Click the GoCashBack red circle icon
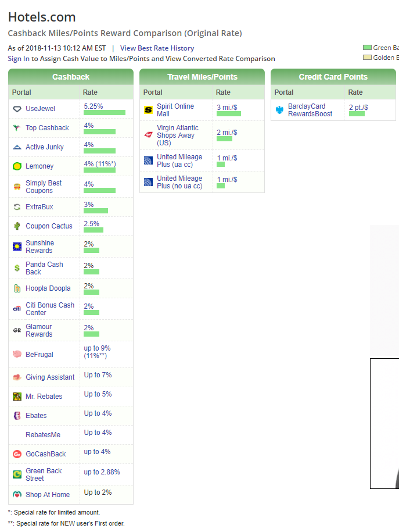 point(17,454)
